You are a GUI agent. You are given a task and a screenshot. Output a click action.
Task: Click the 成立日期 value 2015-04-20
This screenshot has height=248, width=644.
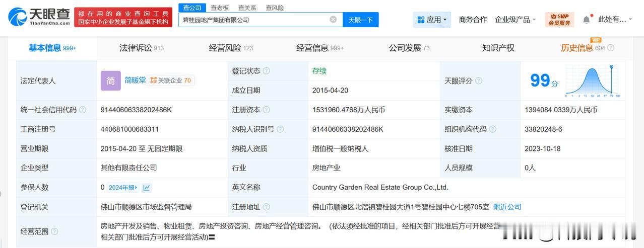(x=330, y=91)
